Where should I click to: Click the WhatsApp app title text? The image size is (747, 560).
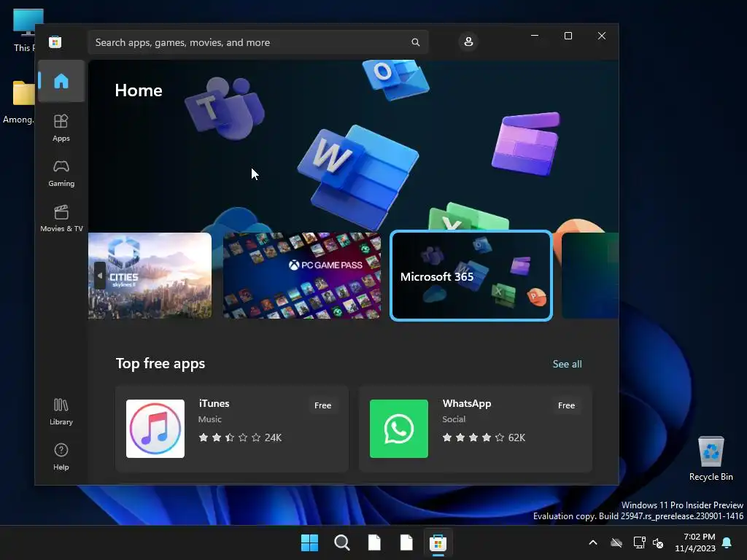click(x=466, y=403)
